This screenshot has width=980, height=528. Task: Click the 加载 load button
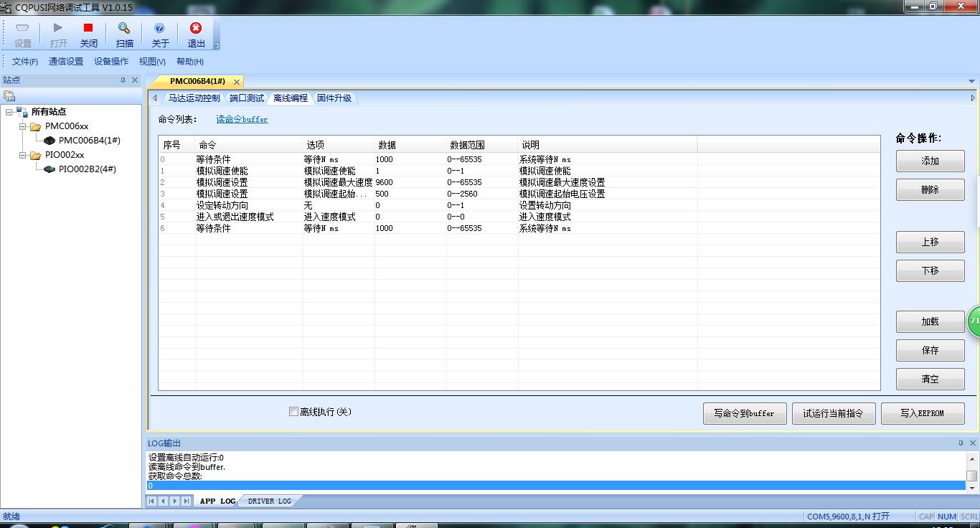pos(930,322)
